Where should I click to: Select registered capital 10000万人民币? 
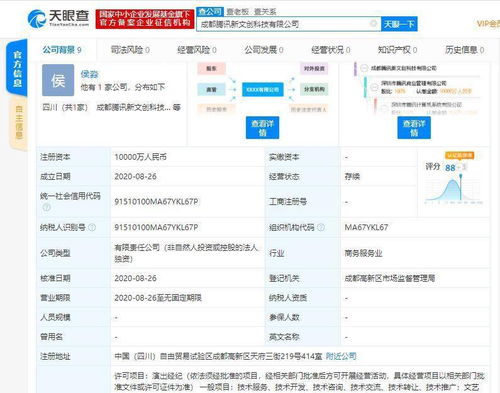coord(140,157)
